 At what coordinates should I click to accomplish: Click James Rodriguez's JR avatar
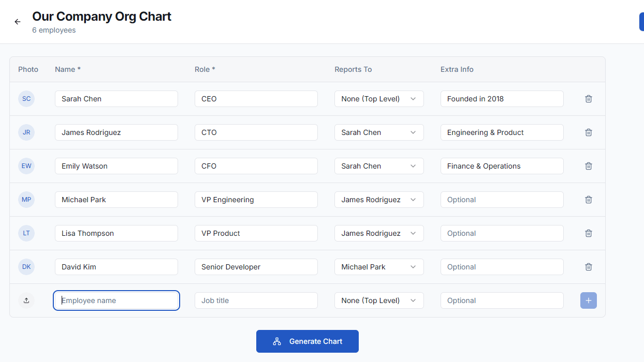pos(26,132)
